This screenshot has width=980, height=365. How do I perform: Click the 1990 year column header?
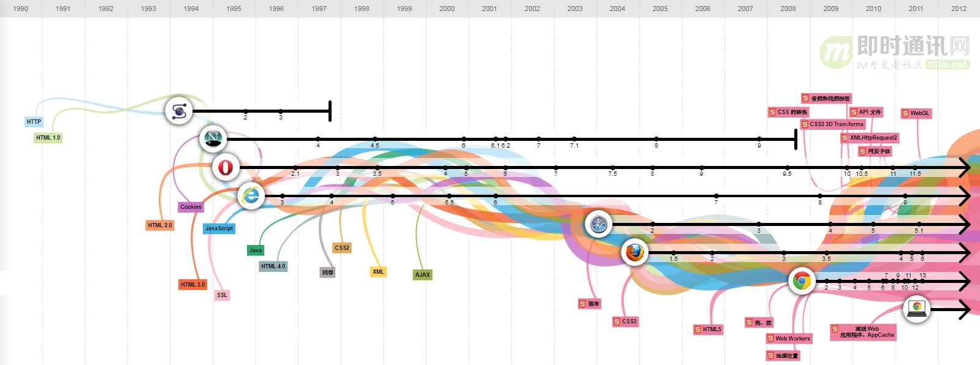pyautogui.click(x=21, y=9)
